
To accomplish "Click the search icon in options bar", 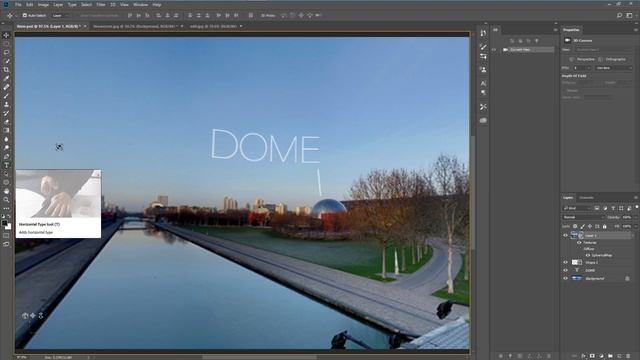I will coord(619,15).
